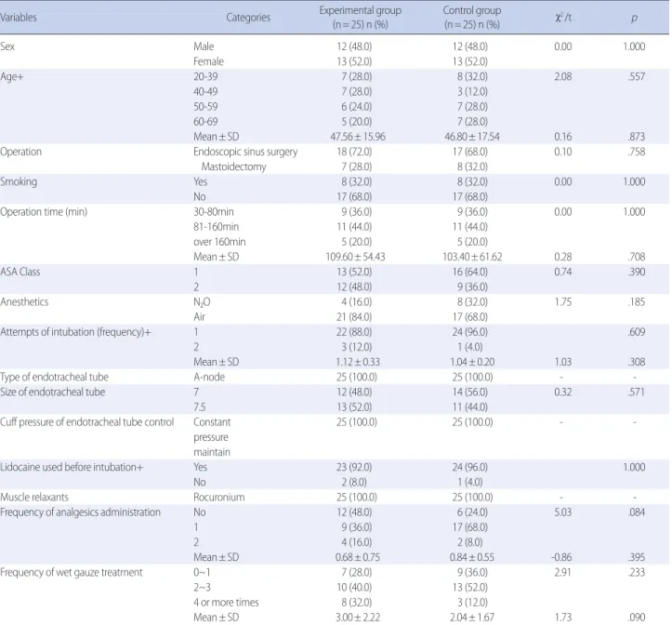This screenshot has height=625, width=672.
Task: Click the statistic value '-0.86'
Action: (x=561, y=557)
